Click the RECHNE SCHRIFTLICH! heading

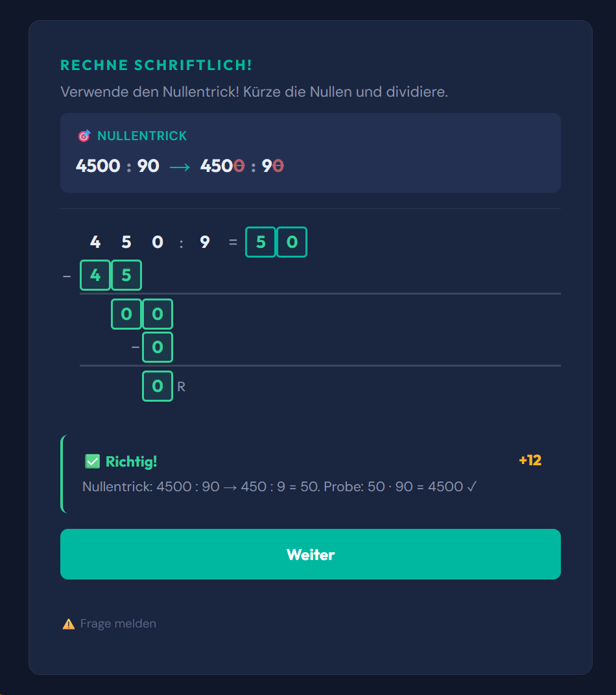click(156, 66)
